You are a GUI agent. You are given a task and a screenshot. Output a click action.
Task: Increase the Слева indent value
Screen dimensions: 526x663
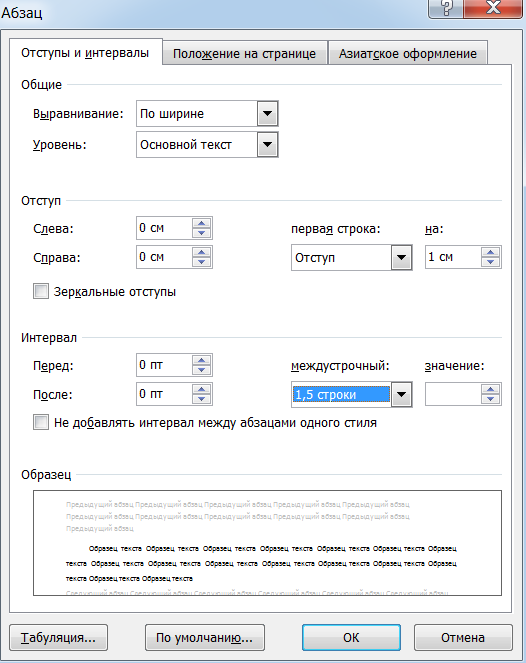pos(201,223)
